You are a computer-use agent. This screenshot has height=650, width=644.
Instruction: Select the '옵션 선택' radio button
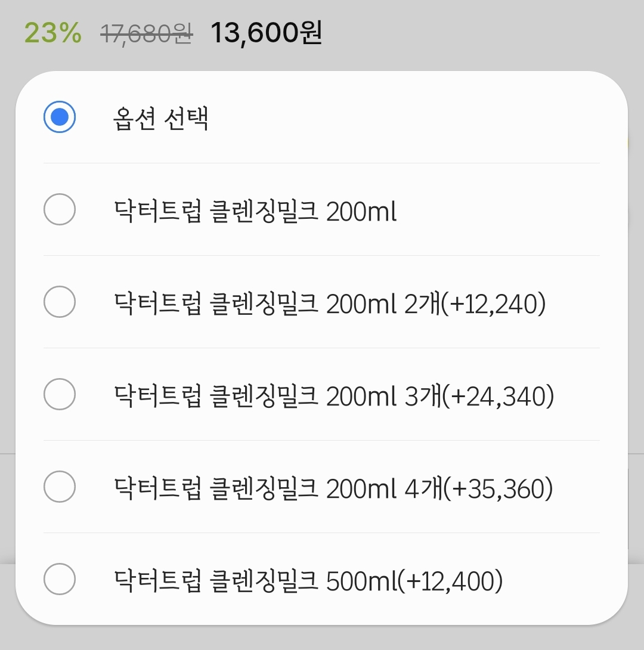60,117
